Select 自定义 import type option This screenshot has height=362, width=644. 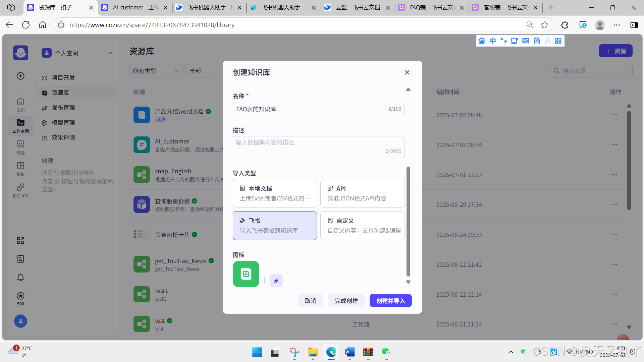click(362, 226)
